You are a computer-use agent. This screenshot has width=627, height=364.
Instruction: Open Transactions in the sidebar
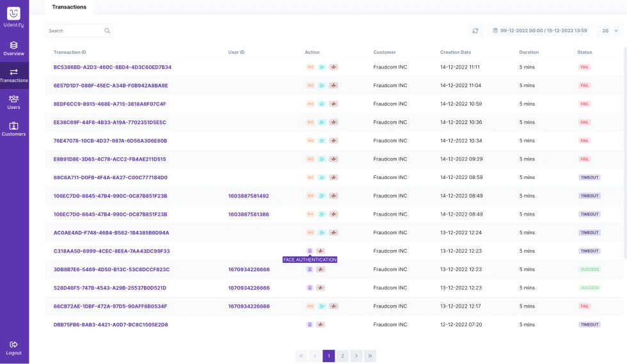click(13, 75)
